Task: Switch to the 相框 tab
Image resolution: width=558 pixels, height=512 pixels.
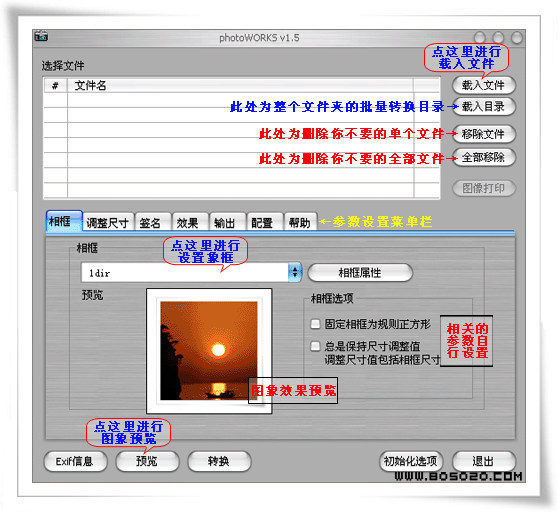Action: tap(64, 221)
